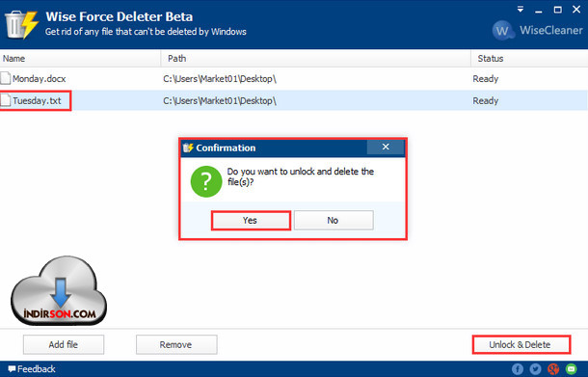This screenshot has width=588, height=377.
Task: Select the Monday.docx file row
Action: tap(294, 79)
